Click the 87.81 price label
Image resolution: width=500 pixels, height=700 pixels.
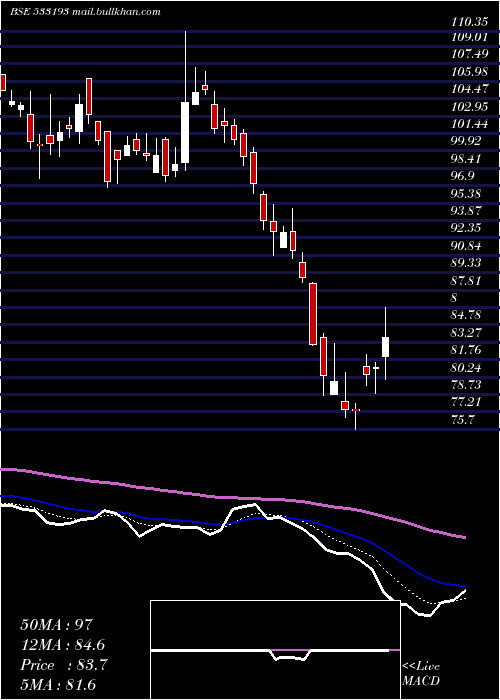(x=468, y=283)
